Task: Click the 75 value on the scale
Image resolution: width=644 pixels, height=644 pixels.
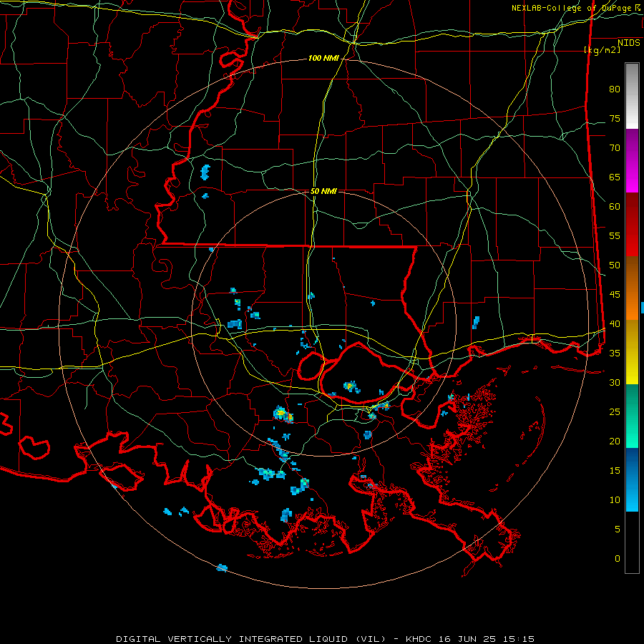Action: (x=615, y=118)
